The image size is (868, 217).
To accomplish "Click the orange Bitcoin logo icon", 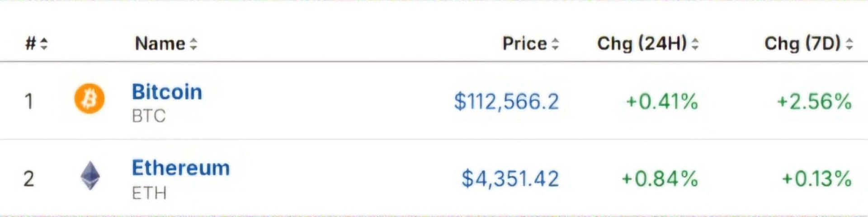I will click(89, 99).
